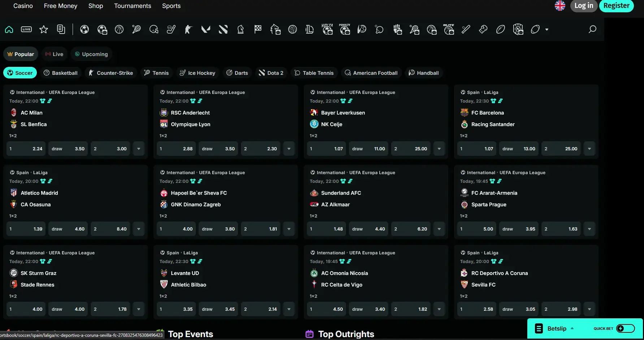Open the search magnifier icon
Screen dimensions: 644x340
[x=592, y=29]
